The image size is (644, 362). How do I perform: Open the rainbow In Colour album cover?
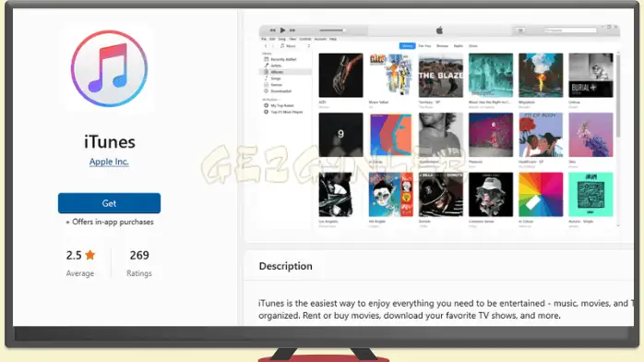(x=541, y=194)
